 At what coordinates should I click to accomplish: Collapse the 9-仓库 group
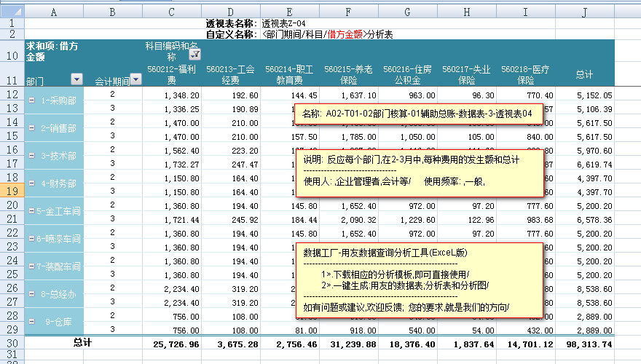coord(31,322)
